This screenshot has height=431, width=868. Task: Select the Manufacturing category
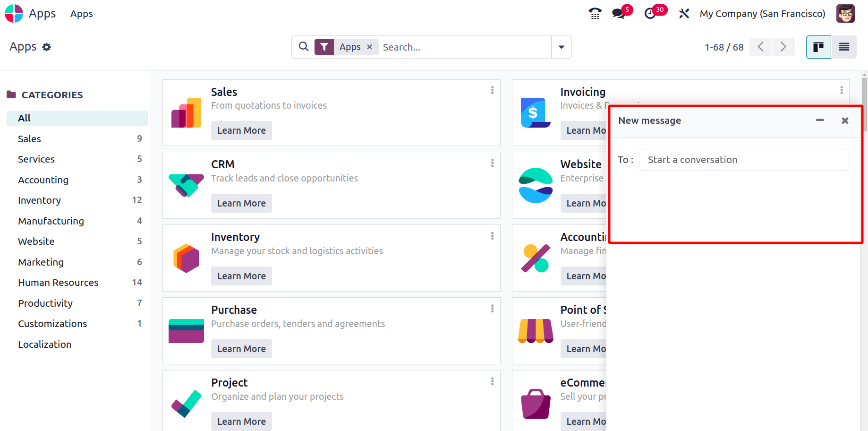77,221
